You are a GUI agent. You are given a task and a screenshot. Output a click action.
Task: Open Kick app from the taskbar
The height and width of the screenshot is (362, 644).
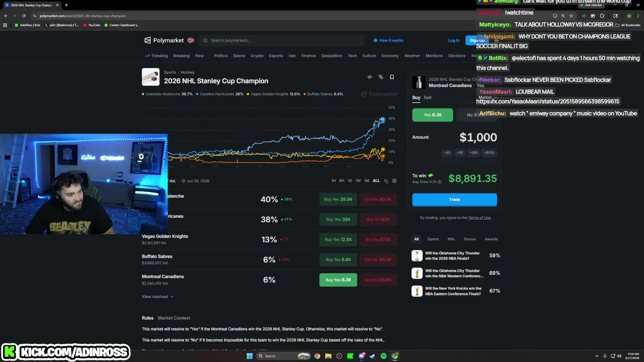[x=350, y=356]
